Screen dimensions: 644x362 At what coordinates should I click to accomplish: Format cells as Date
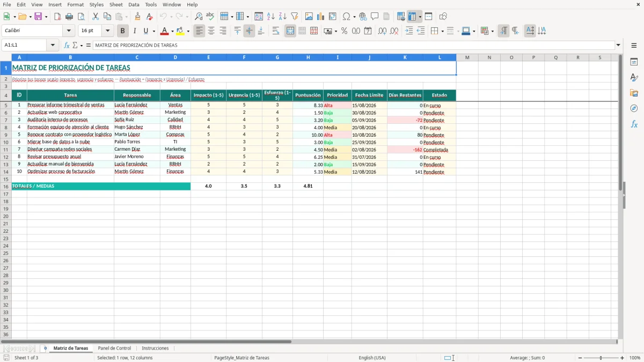[368, 31]
